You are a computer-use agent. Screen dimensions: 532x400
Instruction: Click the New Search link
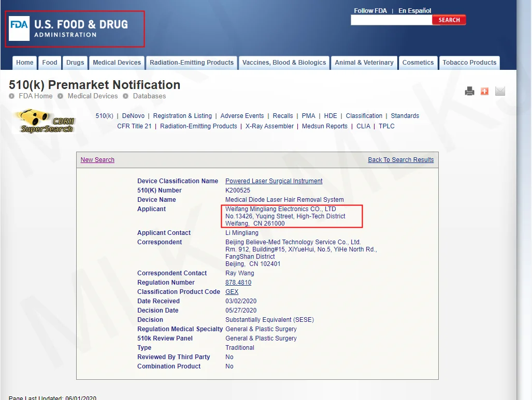[97, 160]
